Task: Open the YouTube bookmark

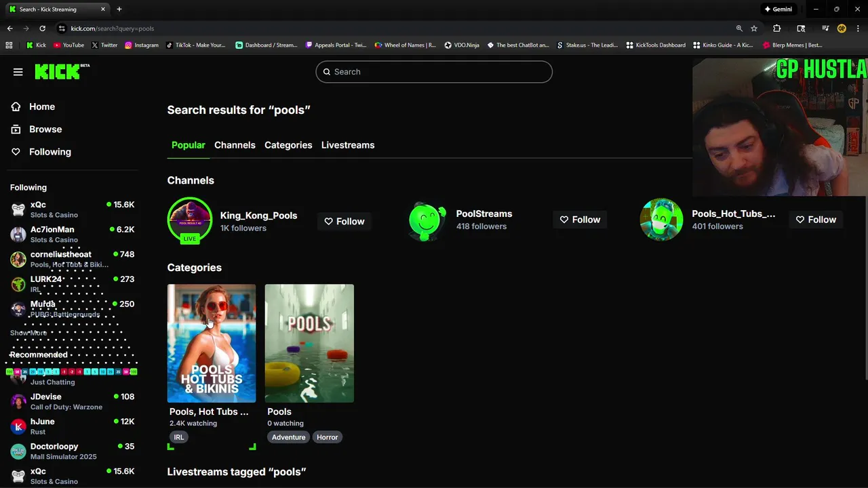Action: (x=68, y=45)
